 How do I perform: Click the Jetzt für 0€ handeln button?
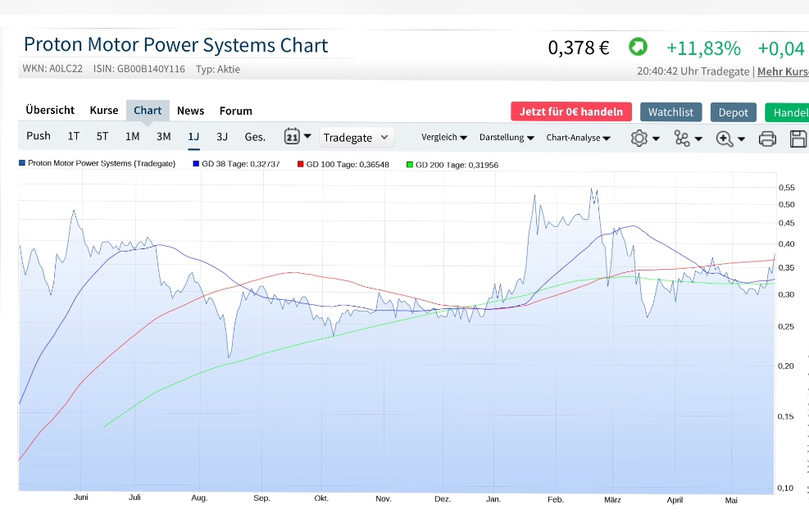click(x=570, y=111)
